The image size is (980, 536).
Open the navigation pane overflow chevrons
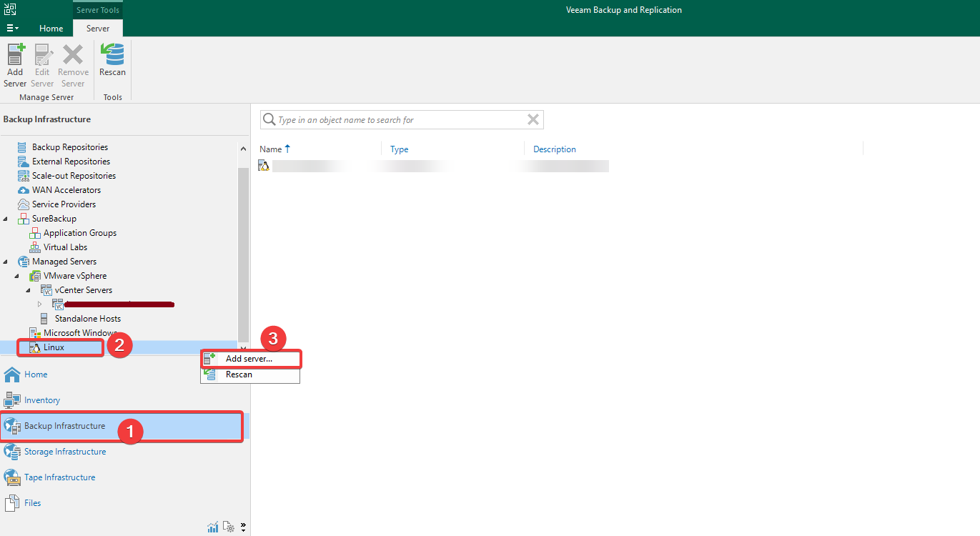point(244,527)
